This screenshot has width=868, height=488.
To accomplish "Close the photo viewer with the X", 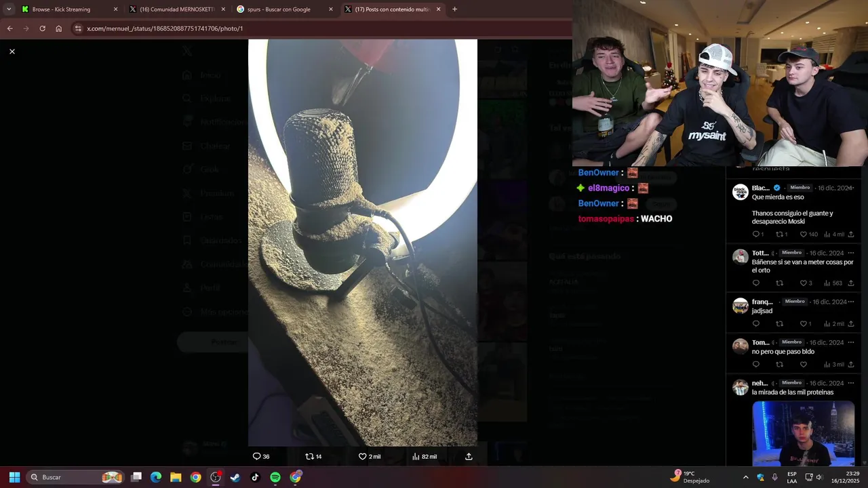I will coord(12,52).
